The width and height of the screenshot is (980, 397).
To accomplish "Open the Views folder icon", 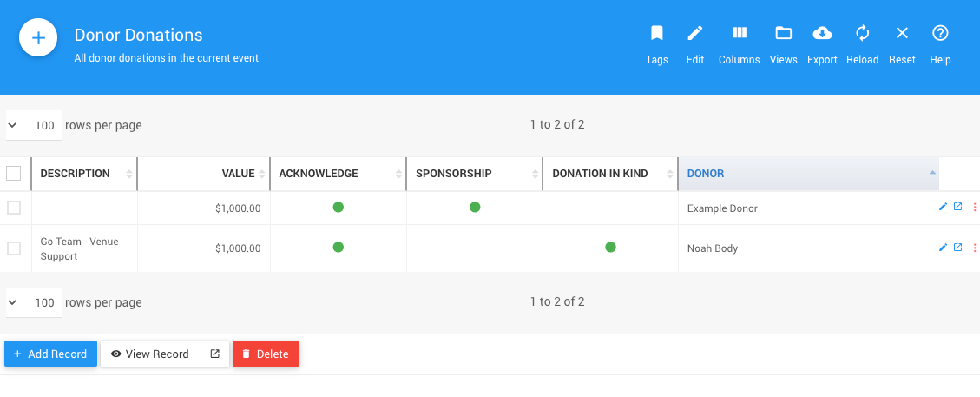I will coord(783,34).
